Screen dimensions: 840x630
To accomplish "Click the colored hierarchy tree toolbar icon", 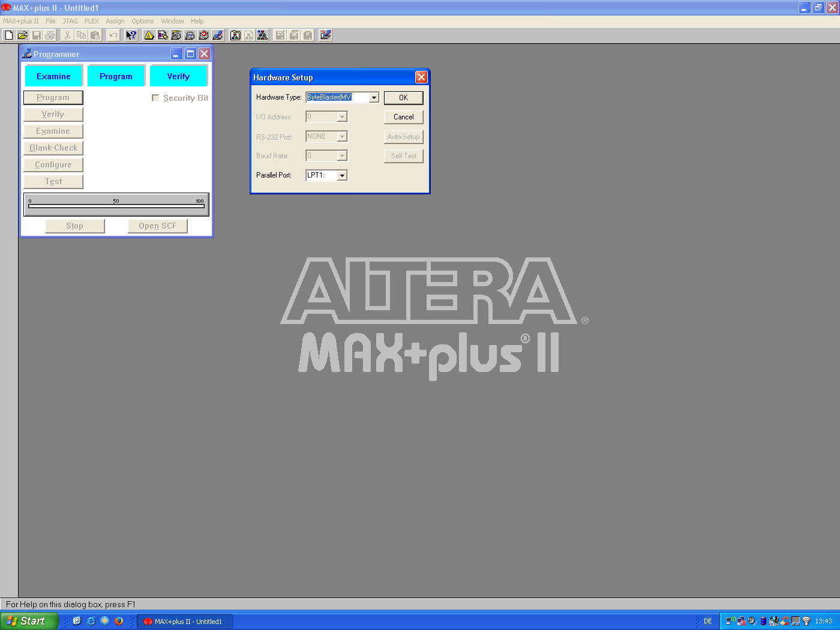I will click(x=263, y=35).
